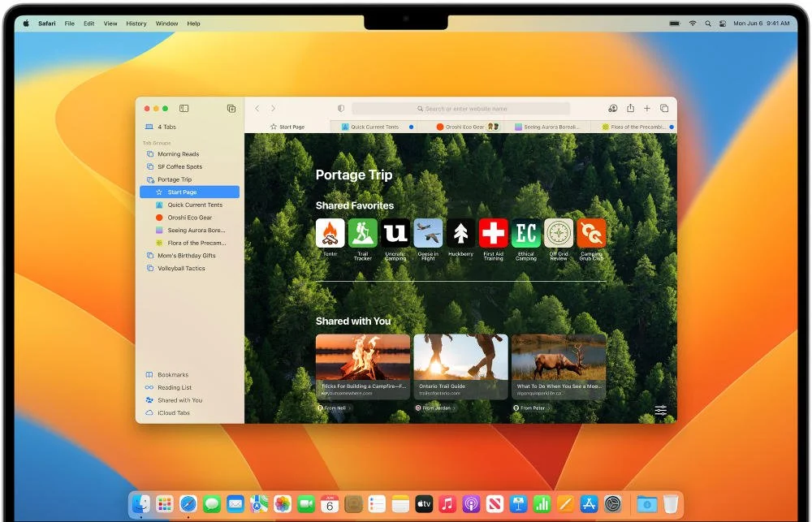Open the Ethical Camping favorite
Image resolution: width=812 pixels, height=522 pixels.
click(x=525, y=233)
